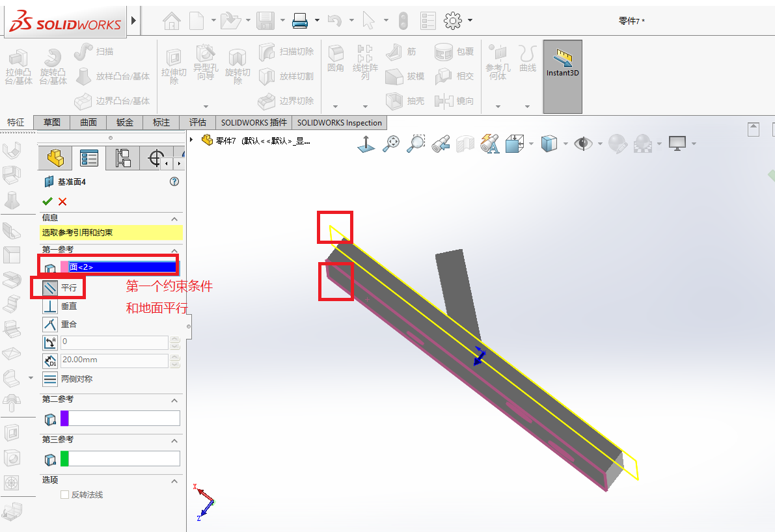Enable 反转法线 flip normal checkbox
Image resolution: width=775 pixels, height=532 pixels.
pyautogui.click(x=64, y=494)
